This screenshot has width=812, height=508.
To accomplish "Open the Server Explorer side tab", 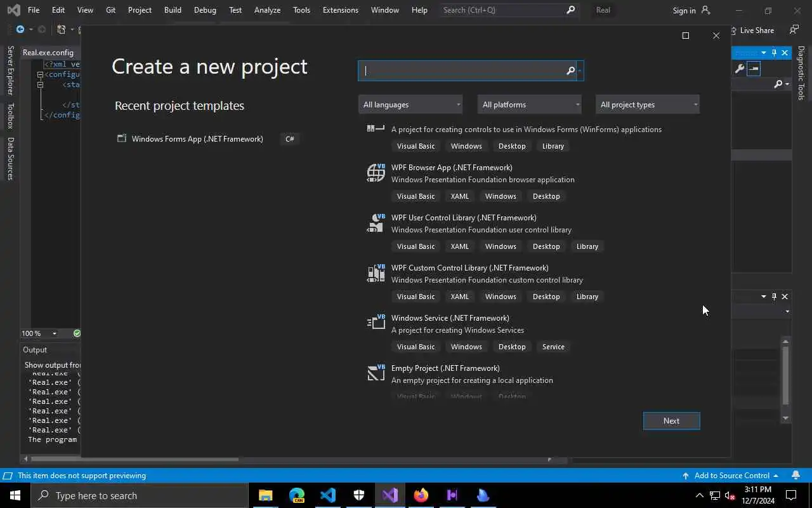I will pos(10,70).
